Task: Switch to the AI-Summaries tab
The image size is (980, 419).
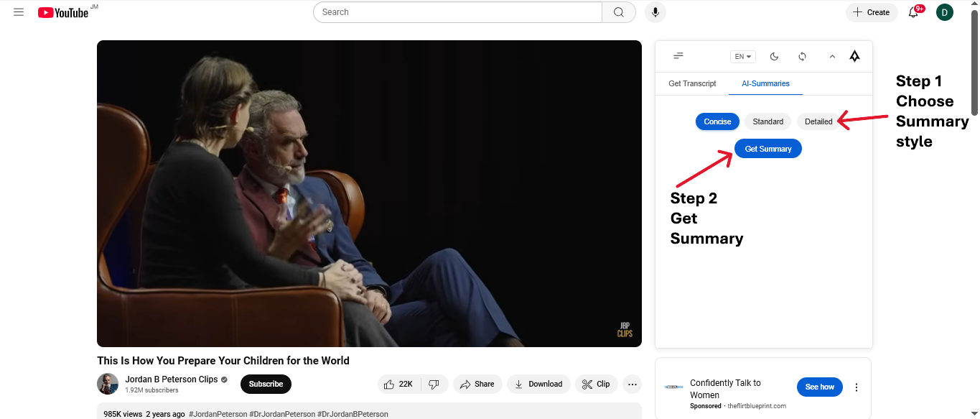Action: click(765, 83)
